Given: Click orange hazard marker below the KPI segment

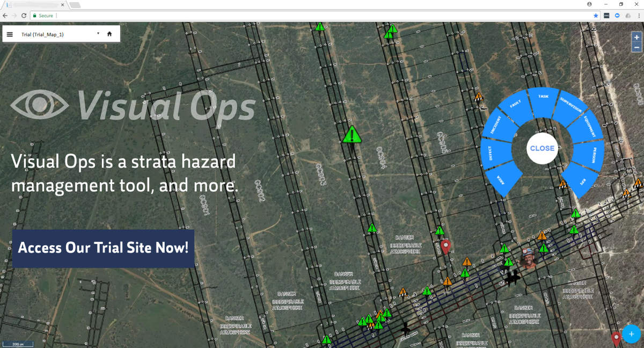Looking at the screenshot, I should tap(563, 184).
